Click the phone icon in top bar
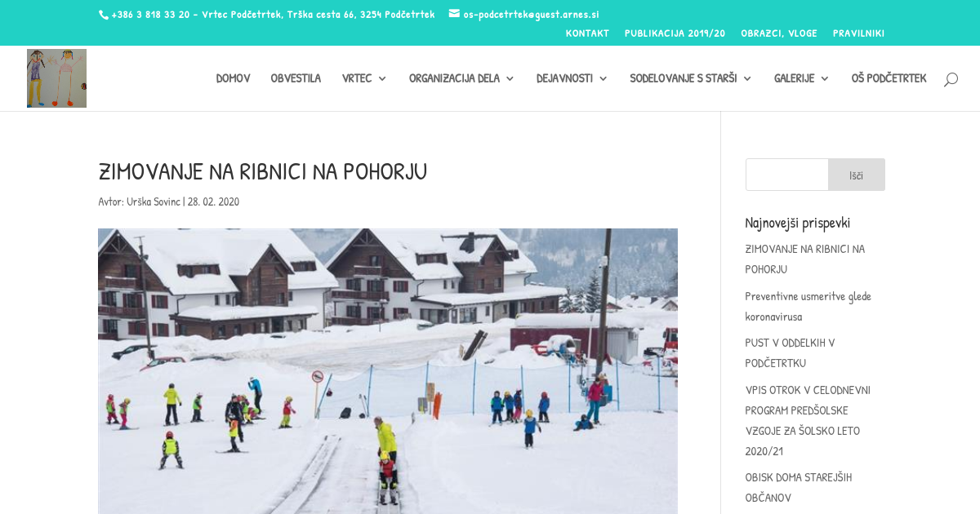Image resolution: width=980 pixels, height=514 pixels. coord(103,15)
